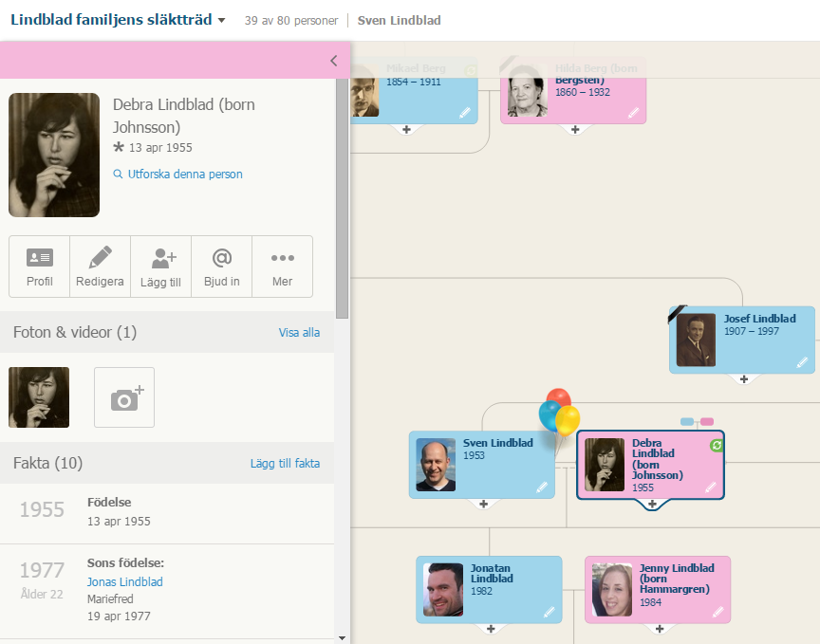Click the Redigera pencil button
The image size is (820, 644).
tap(100, 267)
